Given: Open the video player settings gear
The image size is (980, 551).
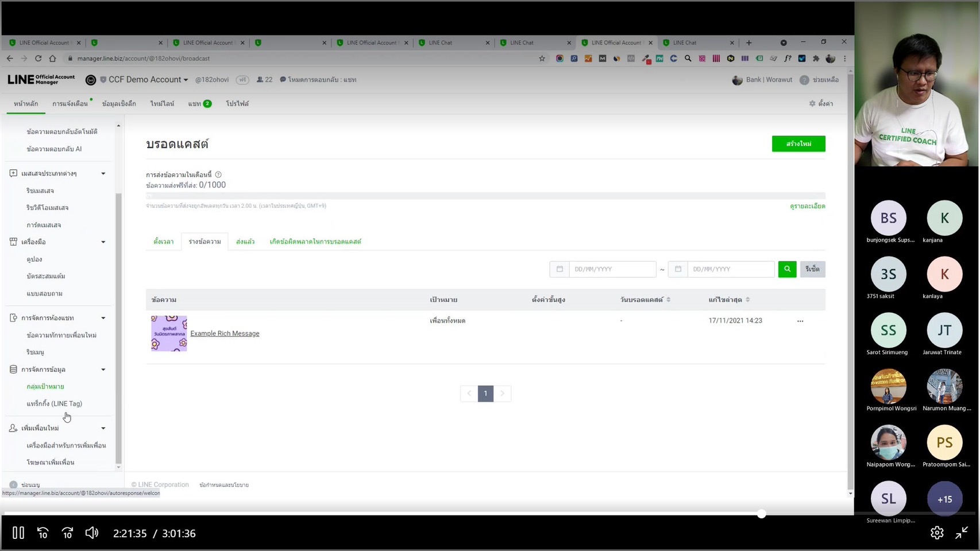Looking at the screenshot, I should click(x=937, y=533).
